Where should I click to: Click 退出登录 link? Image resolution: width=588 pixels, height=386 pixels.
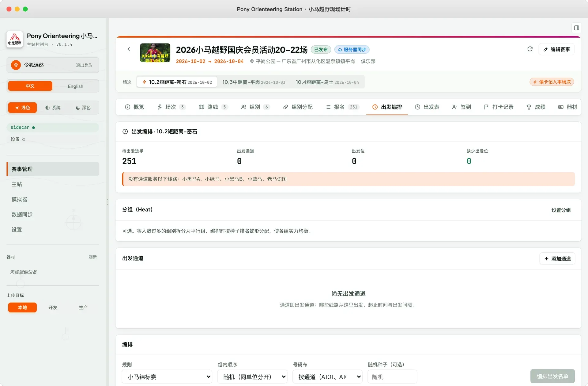84,65
